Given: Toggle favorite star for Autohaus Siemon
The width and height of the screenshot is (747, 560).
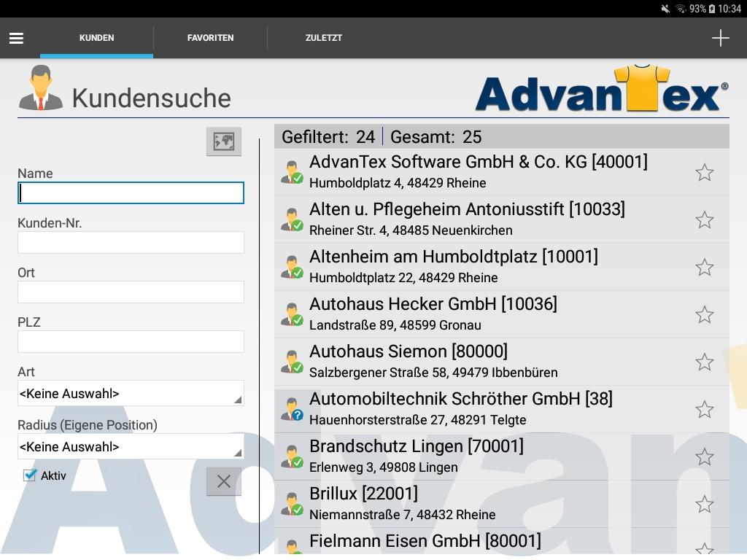Looking at the screenshot, I should pos(704,362).
